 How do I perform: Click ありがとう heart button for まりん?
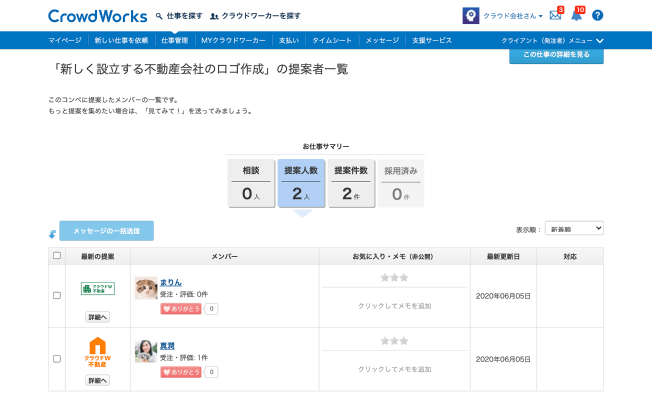[x=180, y=309]
